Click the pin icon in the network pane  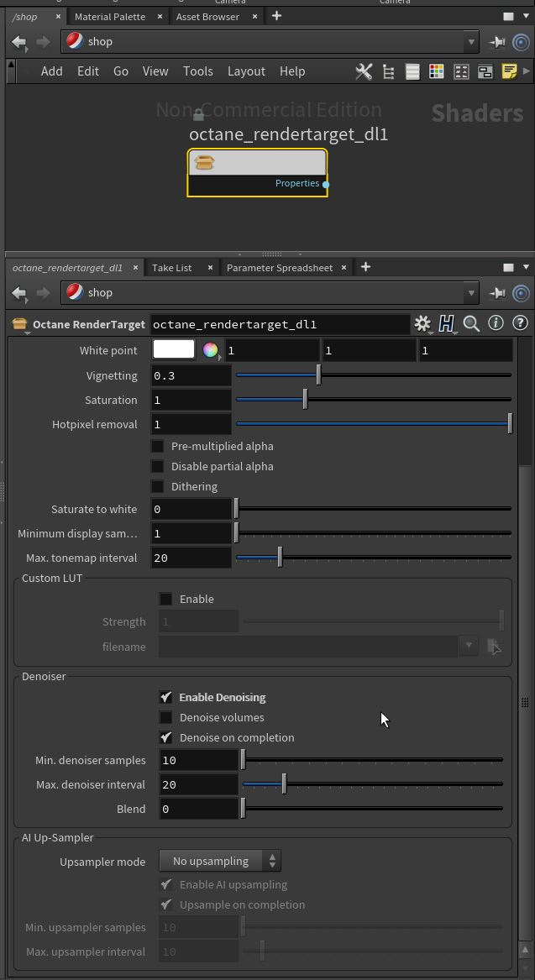497,42
